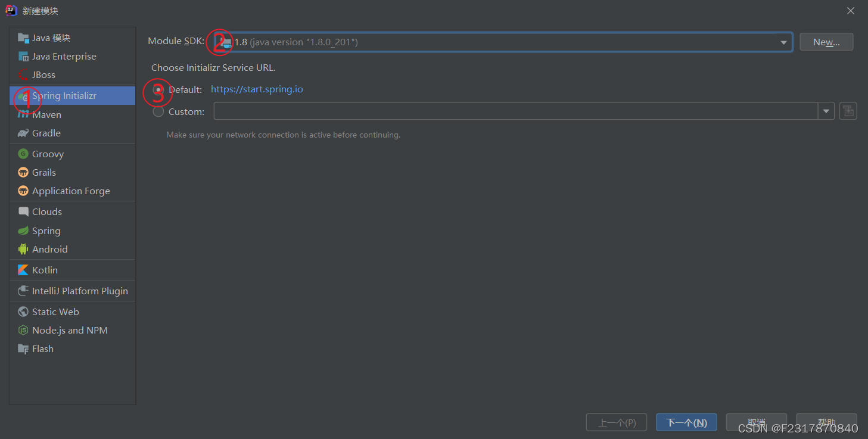Select Maven module type
The image size is (868, 439).
(73, 114)
